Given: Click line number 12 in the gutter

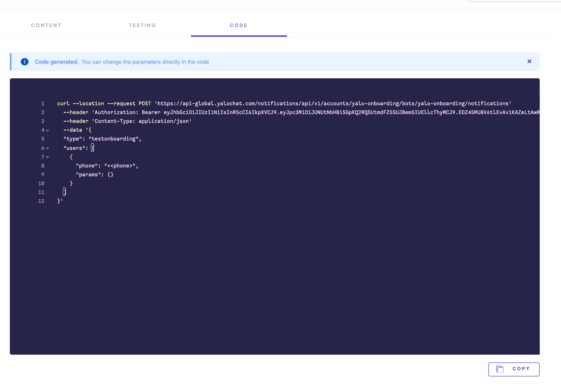Looking at the screenshot, I should (41, 201).
